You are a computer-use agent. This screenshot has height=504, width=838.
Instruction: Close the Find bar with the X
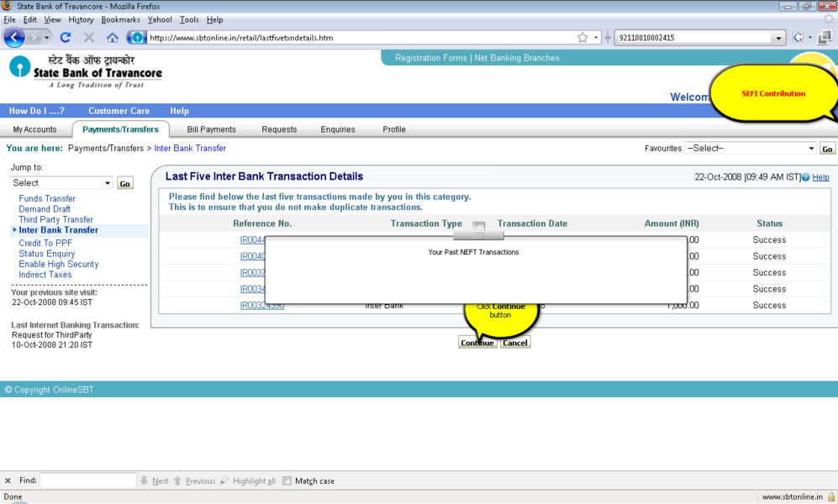pyautogui.click(x=8, y=481)
